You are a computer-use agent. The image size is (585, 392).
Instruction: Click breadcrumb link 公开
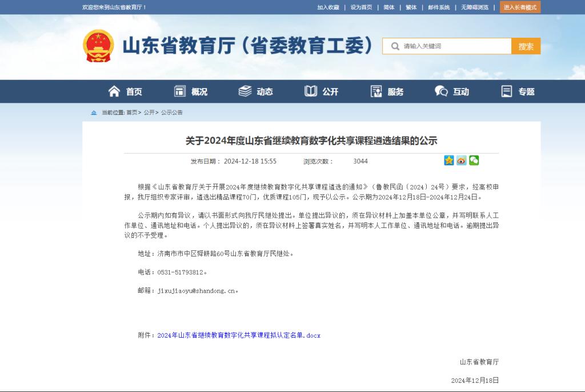149,113
